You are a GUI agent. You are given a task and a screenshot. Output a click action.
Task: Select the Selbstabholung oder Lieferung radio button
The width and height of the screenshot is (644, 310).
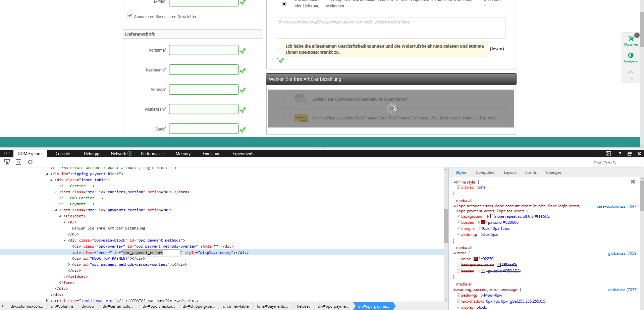[x=284, y=4]
